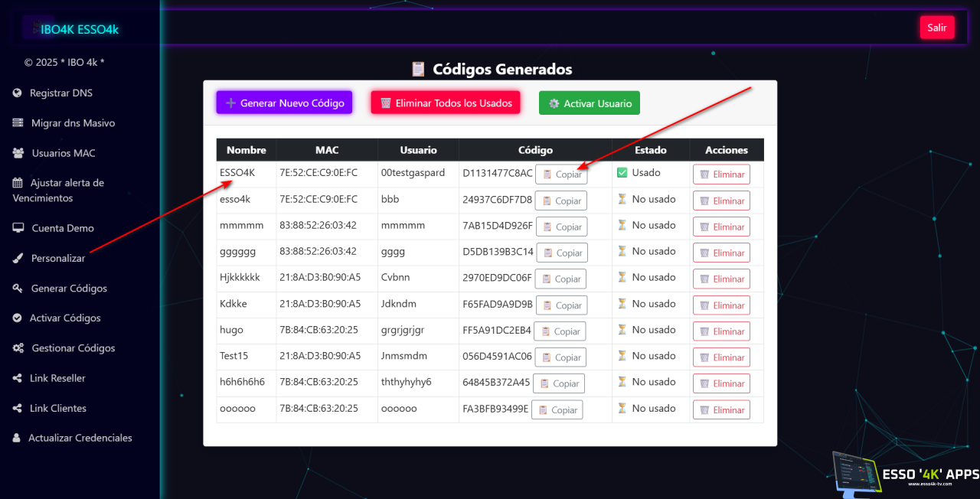Click the brush icon beside Personalizar

click(x=18, y=259)
